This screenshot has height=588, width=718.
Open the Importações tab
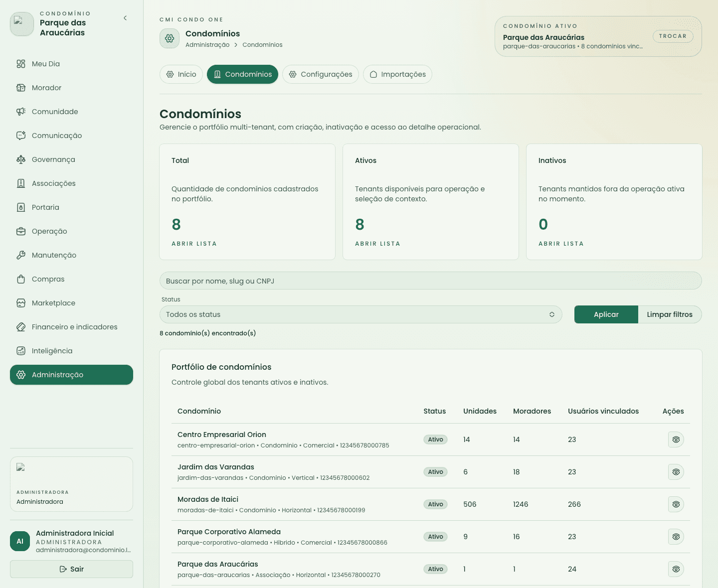pos(397,74)
